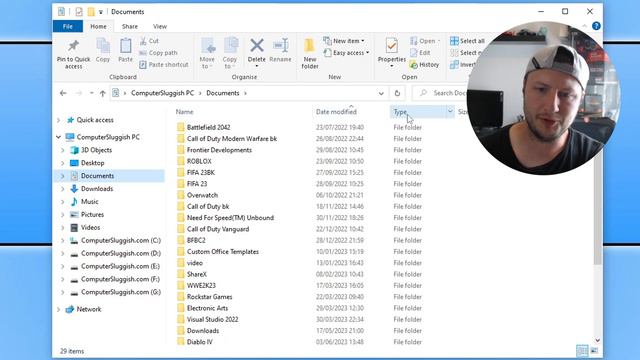Select the Diablo IV folder
Image resolution: width=640 pixels, height=360 pixels.
click(200, 342)
